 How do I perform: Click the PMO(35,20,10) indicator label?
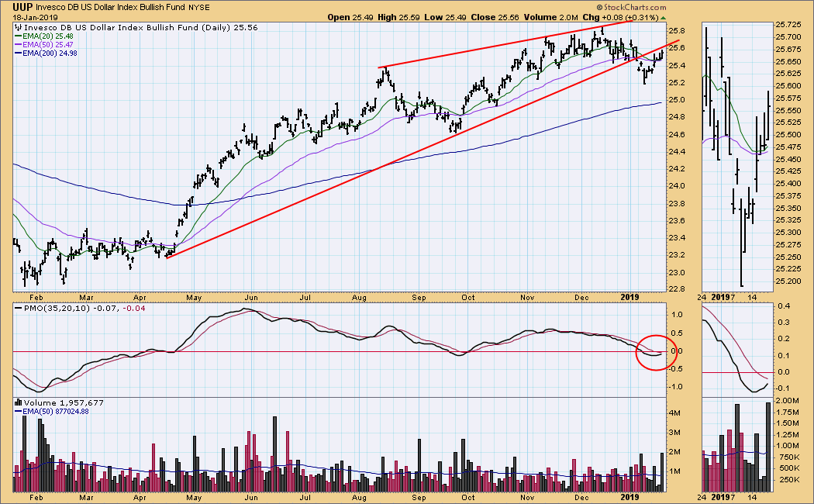[48, 310]
